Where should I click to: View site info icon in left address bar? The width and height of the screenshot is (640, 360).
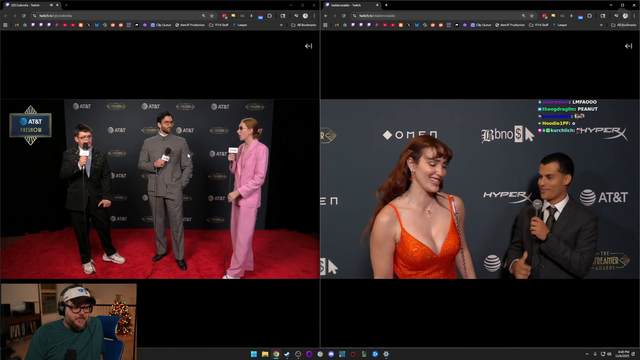[35, 16]
